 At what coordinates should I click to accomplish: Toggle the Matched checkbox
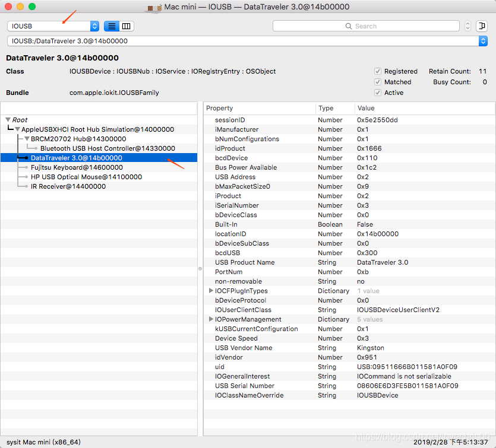(x=377, y=82)
